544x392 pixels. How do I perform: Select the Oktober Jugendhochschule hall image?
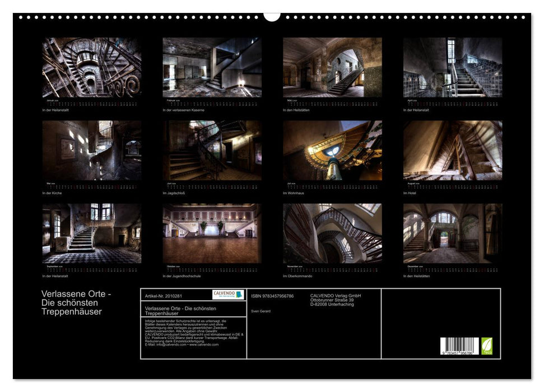tap(212, 233)
